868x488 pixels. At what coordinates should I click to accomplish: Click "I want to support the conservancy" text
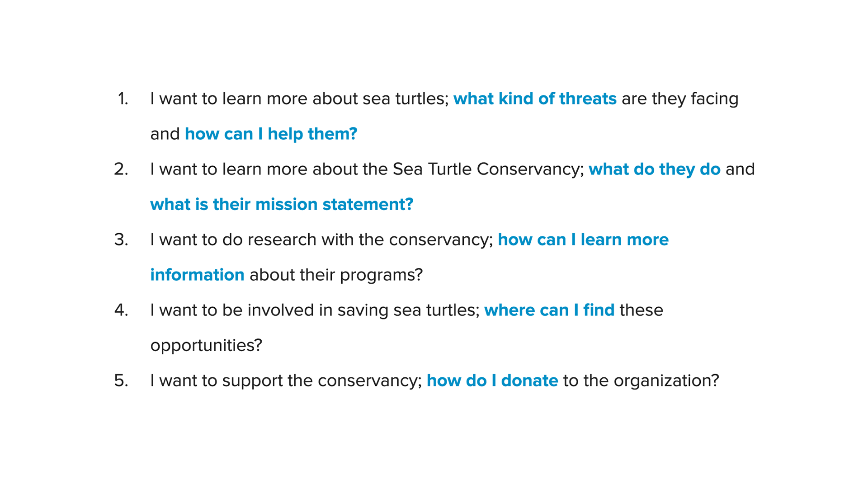click(x=284, y=381)
